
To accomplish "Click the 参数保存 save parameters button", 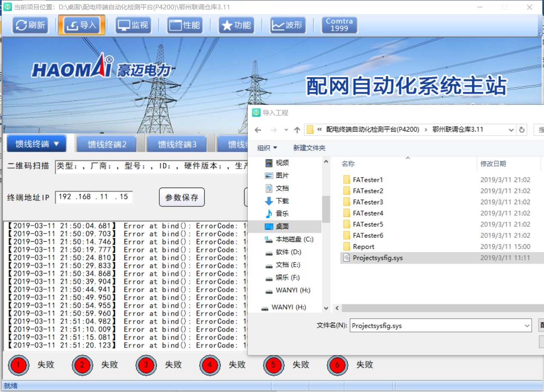I will pos(181,197).
